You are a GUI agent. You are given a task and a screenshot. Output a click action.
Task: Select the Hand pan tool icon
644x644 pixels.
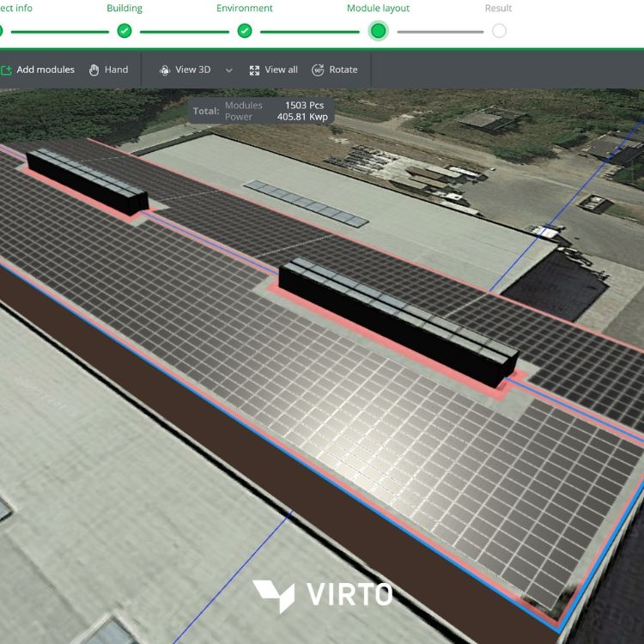coord(94,70)
